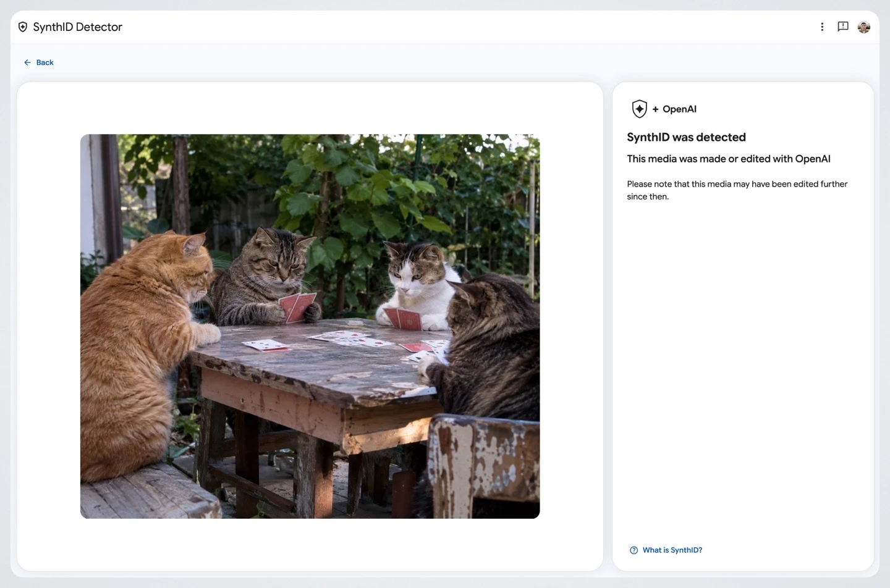Open the user profile avatar
This screenshot has height=588, width=890.
point(864,27)
